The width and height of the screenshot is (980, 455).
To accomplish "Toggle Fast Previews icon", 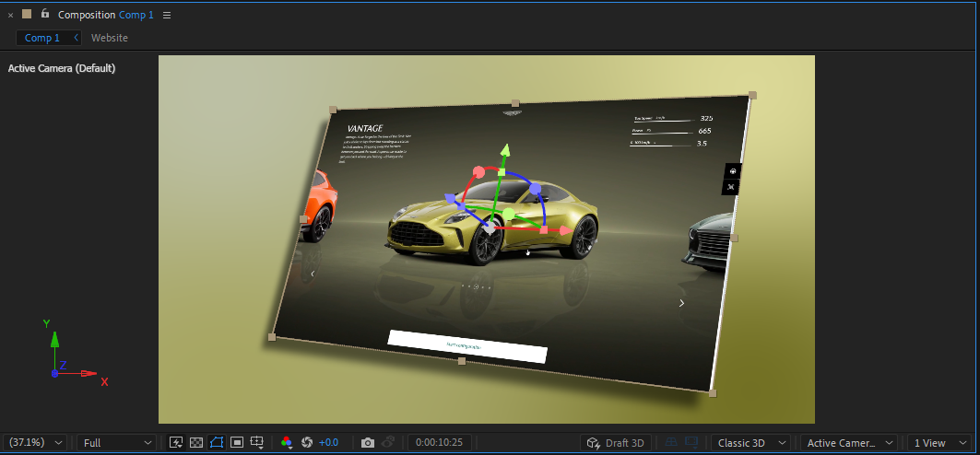I will [x=176, y=443].
